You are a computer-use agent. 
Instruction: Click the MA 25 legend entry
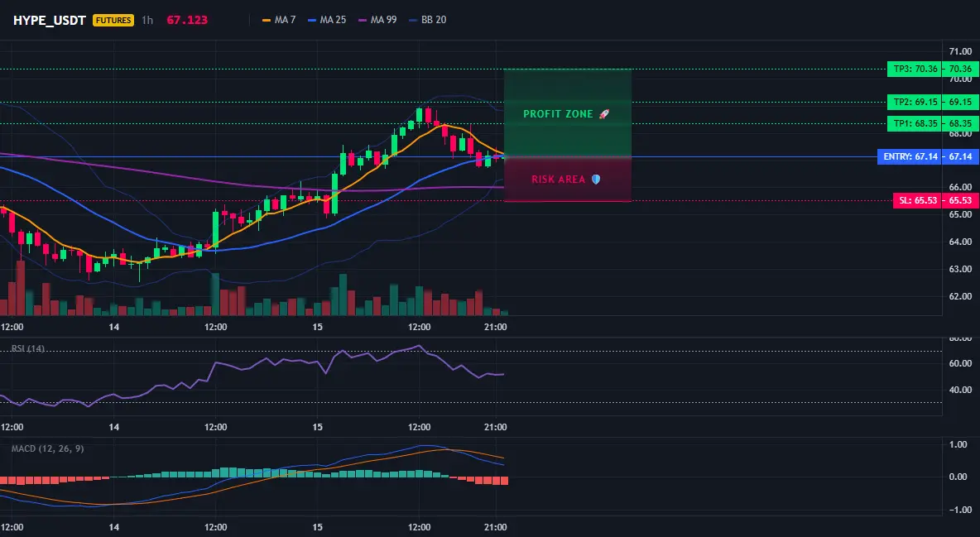tap(327, 20)
